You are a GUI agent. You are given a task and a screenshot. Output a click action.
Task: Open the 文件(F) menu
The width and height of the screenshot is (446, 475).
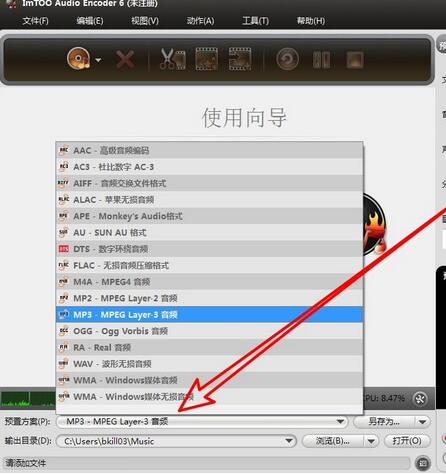(x=35, y=21)
